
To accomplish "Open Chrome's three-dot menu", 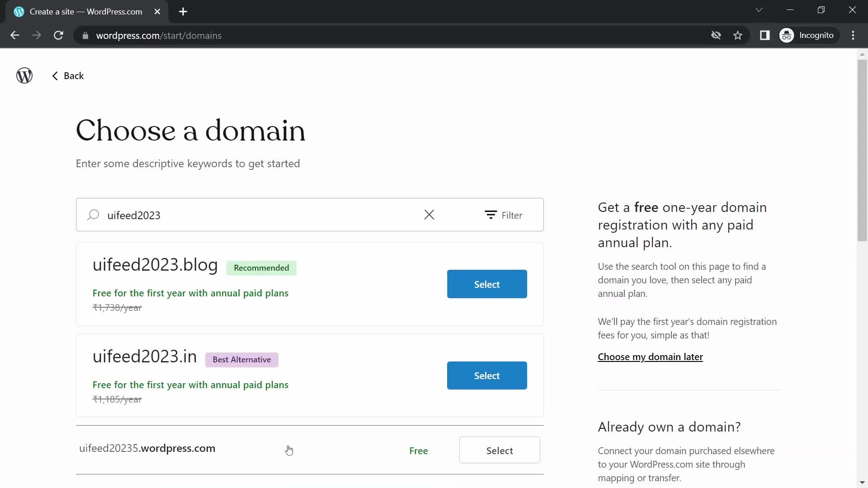I will (x=854, y=35).
